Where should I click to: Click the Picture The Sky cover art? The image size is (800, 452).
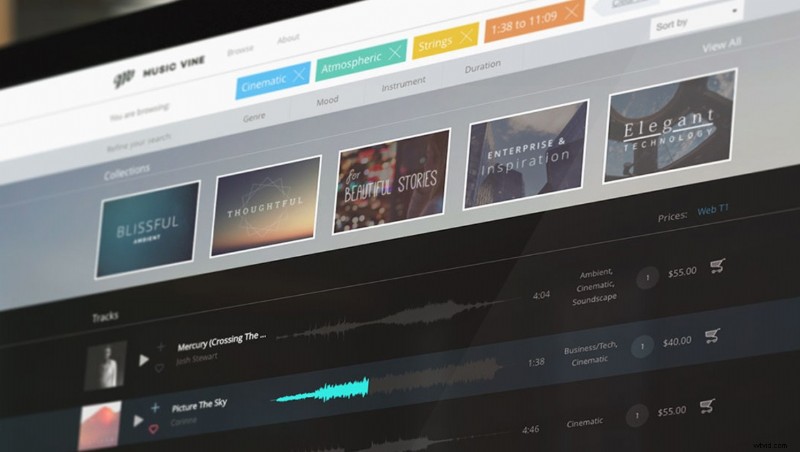pyautogui.click(x=99, y=426)
